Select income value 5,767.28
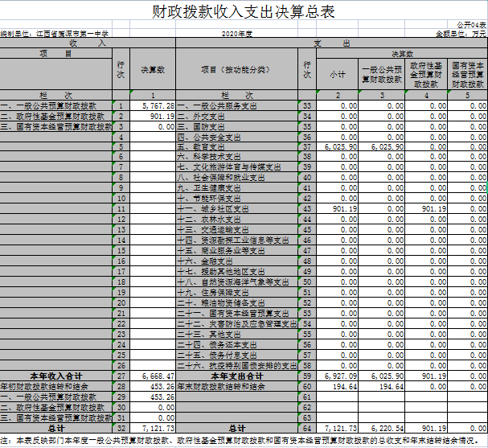The image size is (488, 448). click(158, 106)
